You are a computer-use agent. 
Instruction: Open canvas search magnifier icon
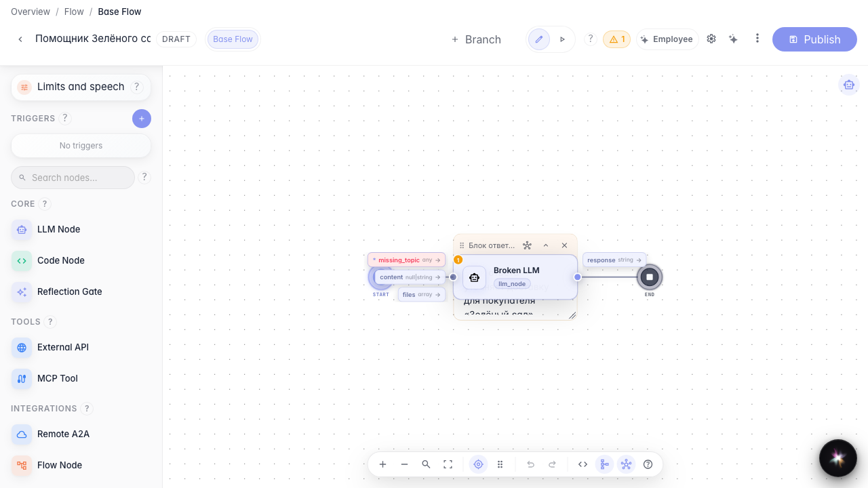(x=427, y=464)
